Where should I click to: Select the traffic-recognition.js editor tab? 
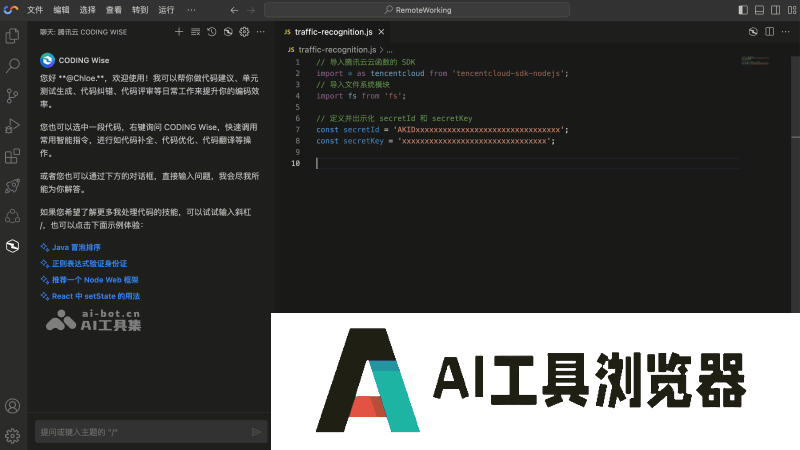334,32
